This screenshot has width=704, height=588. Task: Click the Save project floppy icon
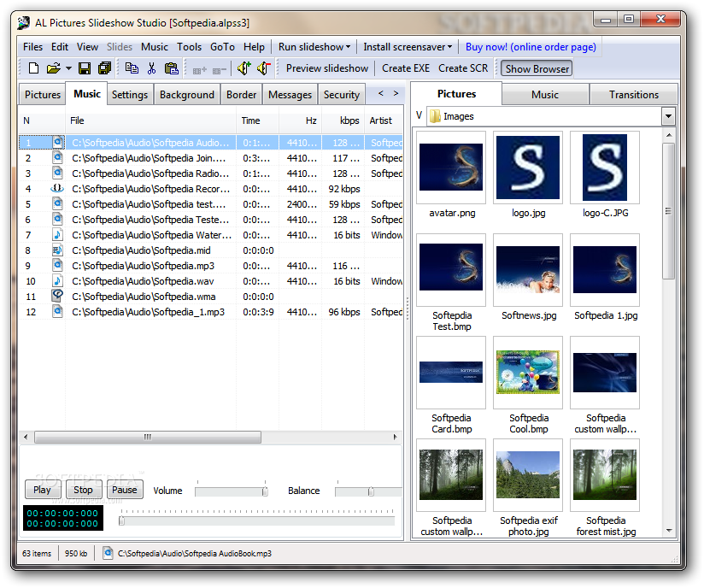point(85,68)
